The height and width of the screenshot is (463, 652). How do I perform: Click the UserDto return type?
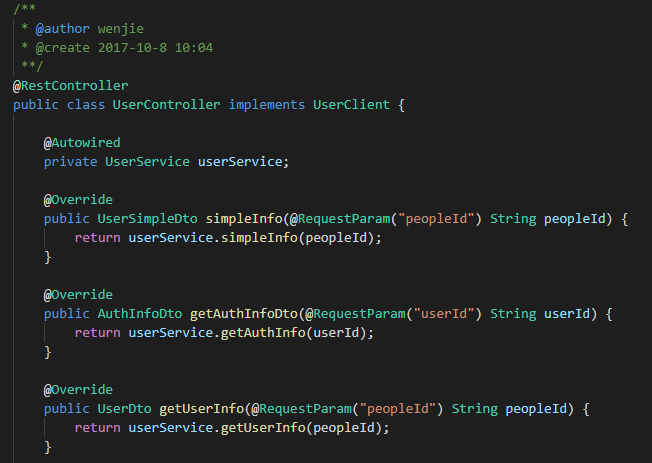(124, 409)
